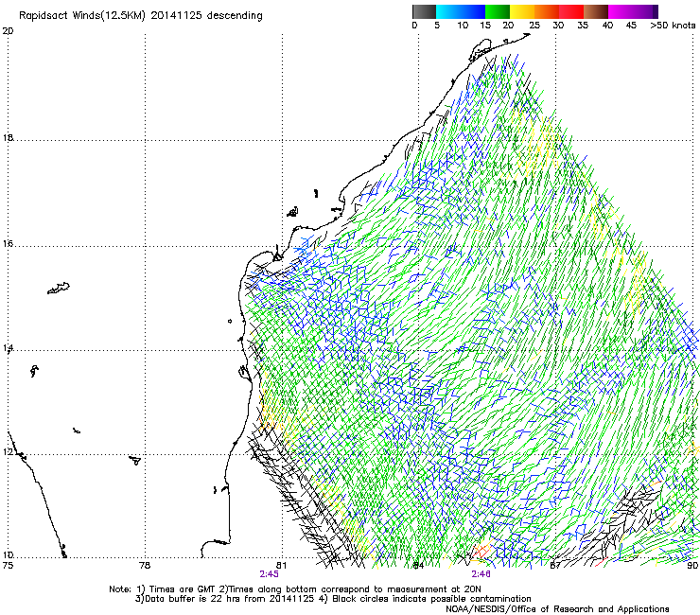Click the purple '2:46' time label
This screenshot has height=615, width=700.
pyautogui.click(x=481, y=574)
